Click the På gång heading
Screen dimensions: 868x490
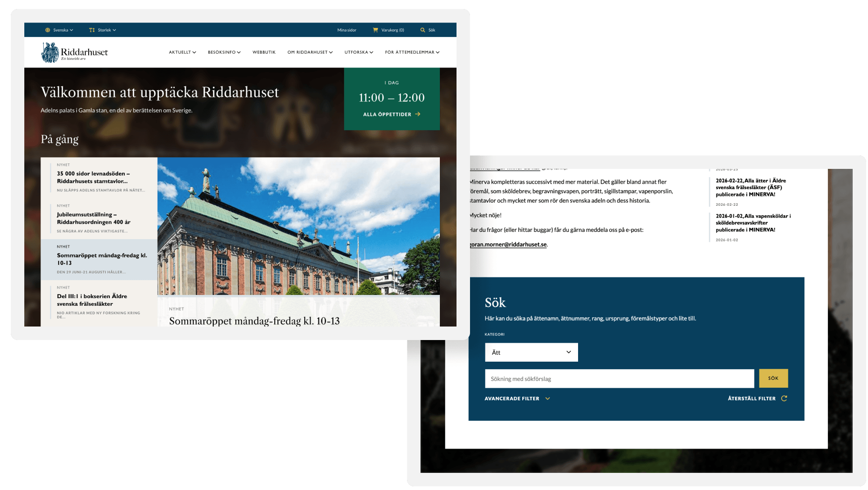coord(59,139)
